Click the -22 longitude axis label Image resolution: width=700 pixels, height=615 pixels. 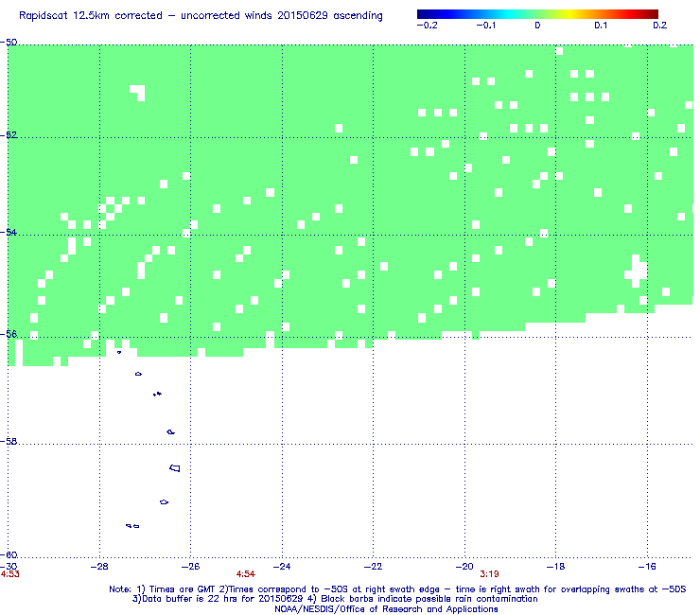374,567
